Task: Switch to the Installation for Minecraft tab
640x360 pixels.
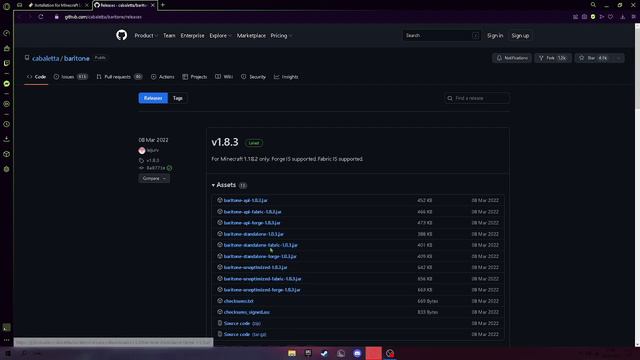Action: coord(56,5)
